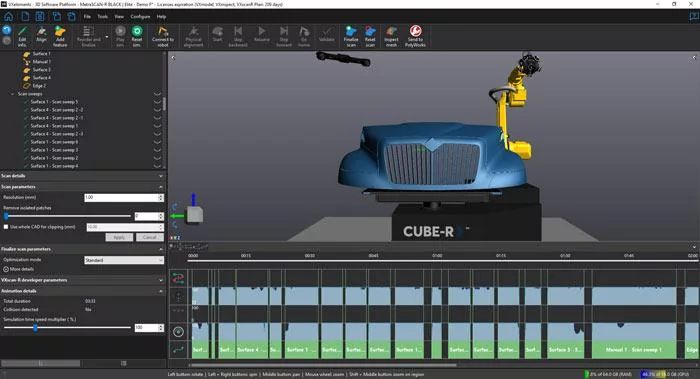Viewport: 700px width, 379px height.
Task: Open the Reorder and finalize dropdown arrow
Action: 107,37
